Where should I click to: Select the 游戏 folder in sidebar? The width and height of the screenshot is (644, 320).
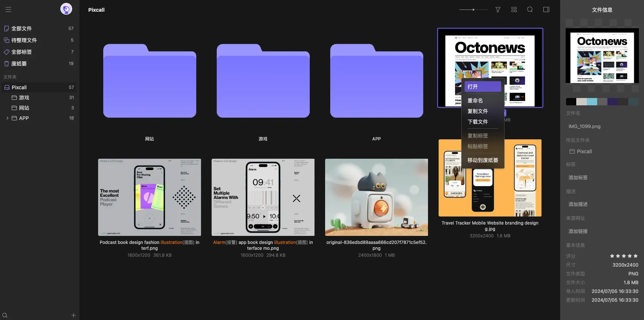tap(24, 98)
